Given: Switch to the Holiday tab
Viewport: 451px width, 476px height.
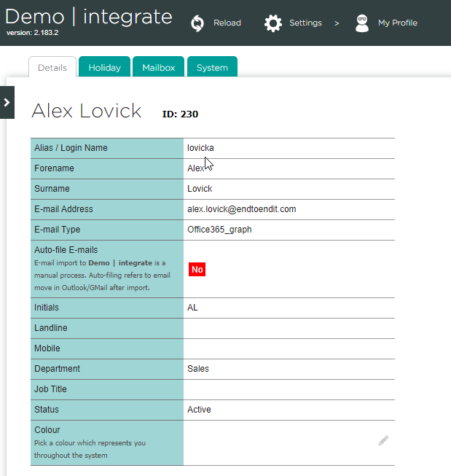Looking at the screenshot, I should pyautogui.click(x=104, y=68).
